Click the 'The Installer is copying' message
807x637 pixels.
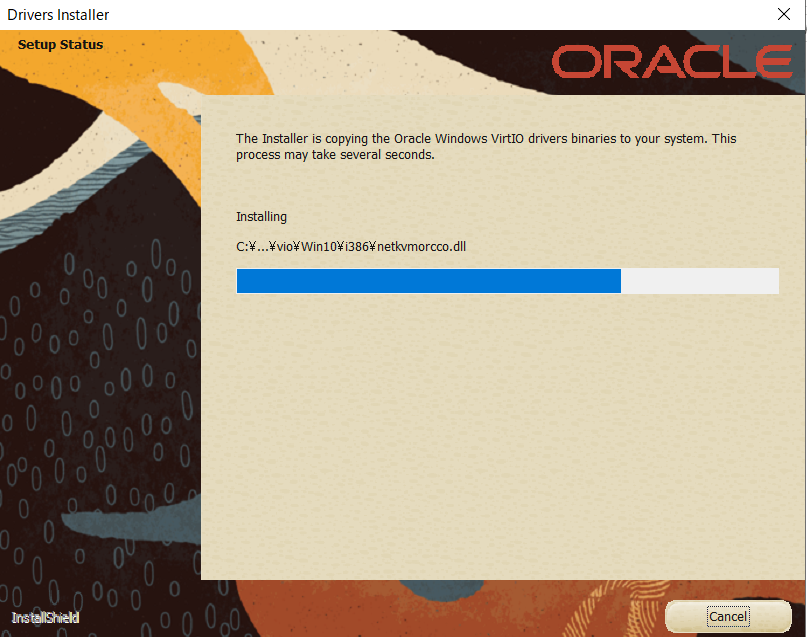click(486, 147)
